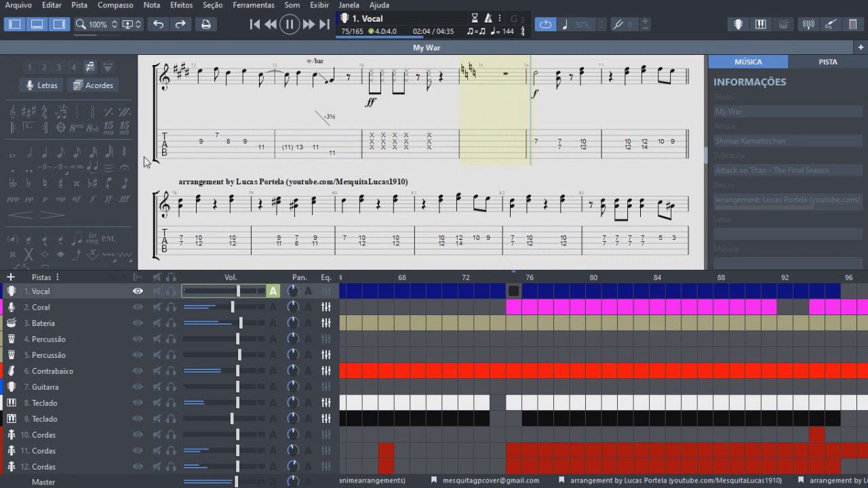Mute the Contrabaixo track
Screen dimensions: 868x488
pos(157,371)
